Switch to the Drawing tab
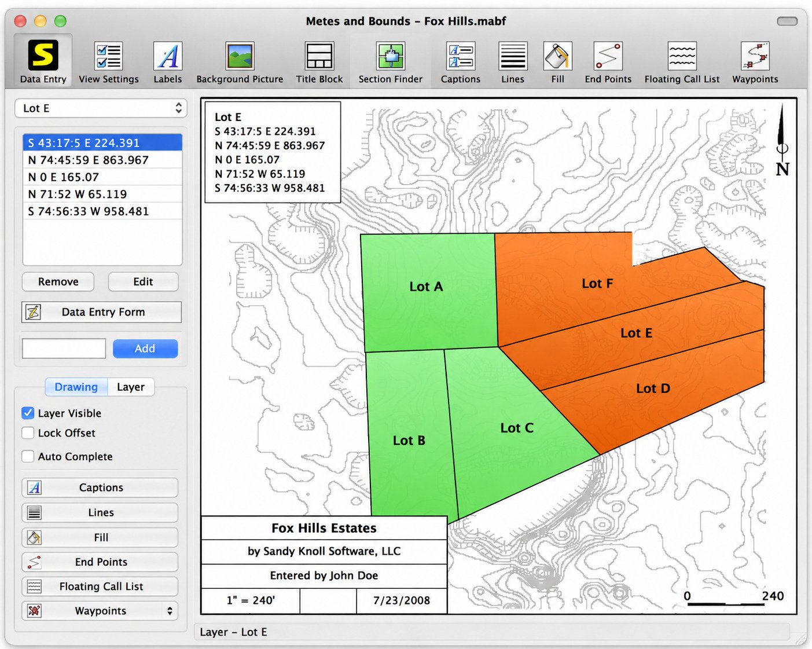Image resolution: width=812 pixels, height=649 pixels. click(76, 387)
